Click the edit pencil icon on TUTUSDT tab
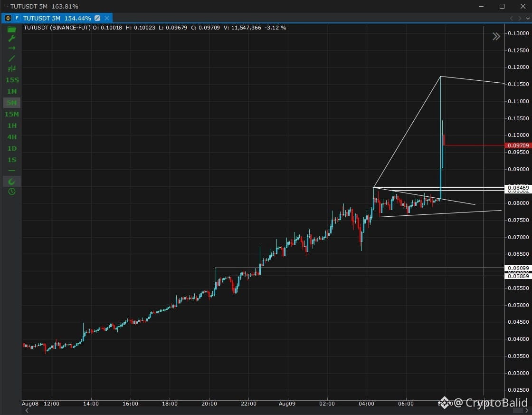The width and height of the screenshot is (532, 415). pos(97,18)
